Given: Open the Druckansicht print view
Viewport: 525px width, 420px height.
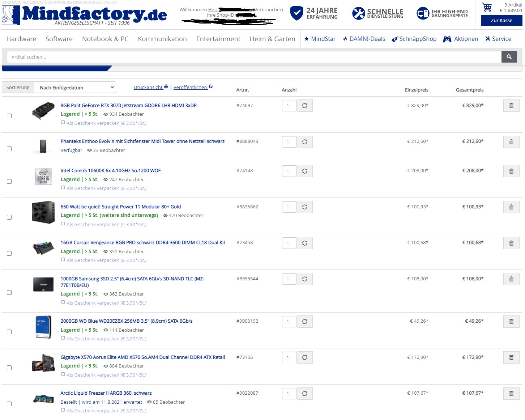Looking at the screenshot, I should 151,87.
